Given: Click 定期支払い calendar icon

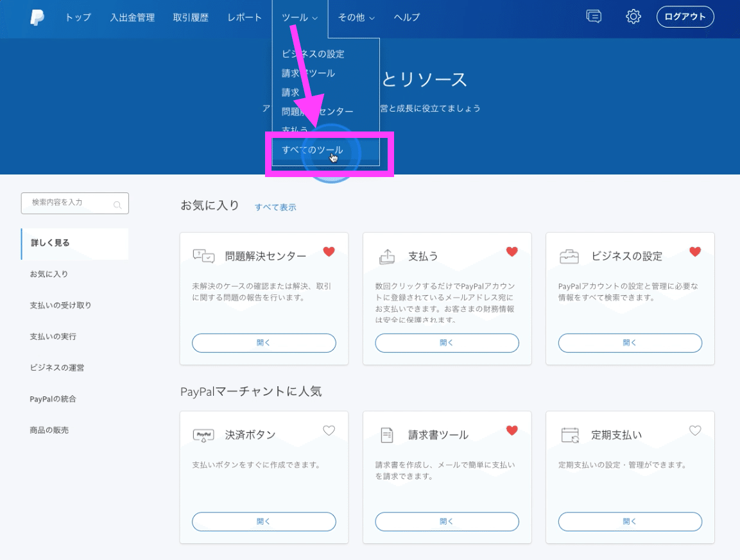Looking at the screenshot, I should click(x=570, y=435).
